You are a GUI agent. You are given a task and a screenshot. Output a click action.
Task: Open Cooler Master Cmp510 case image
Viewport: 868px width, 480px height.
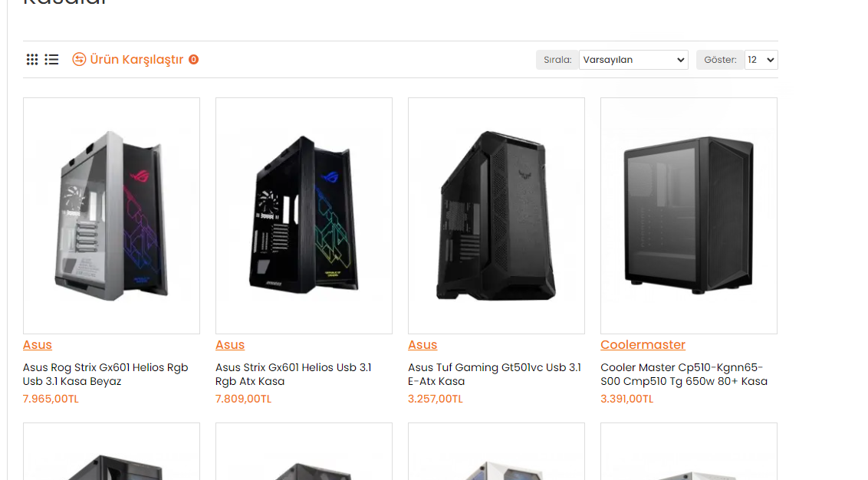689,216
